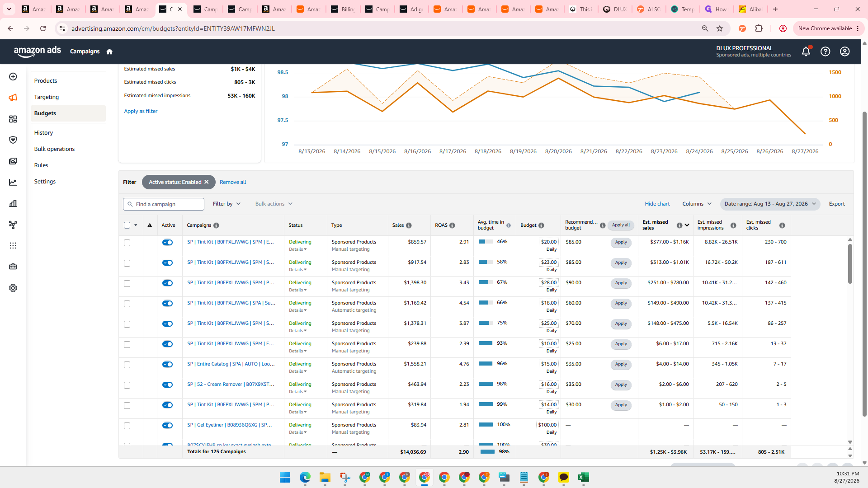Open the home icon beside Campaigns

tap(109, 52)
